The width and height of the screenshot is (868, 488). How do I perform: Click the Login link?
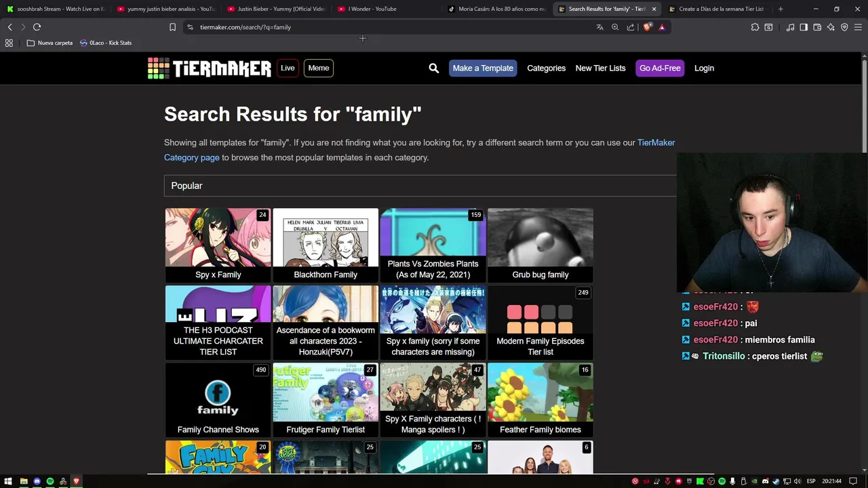click(704, 68)
